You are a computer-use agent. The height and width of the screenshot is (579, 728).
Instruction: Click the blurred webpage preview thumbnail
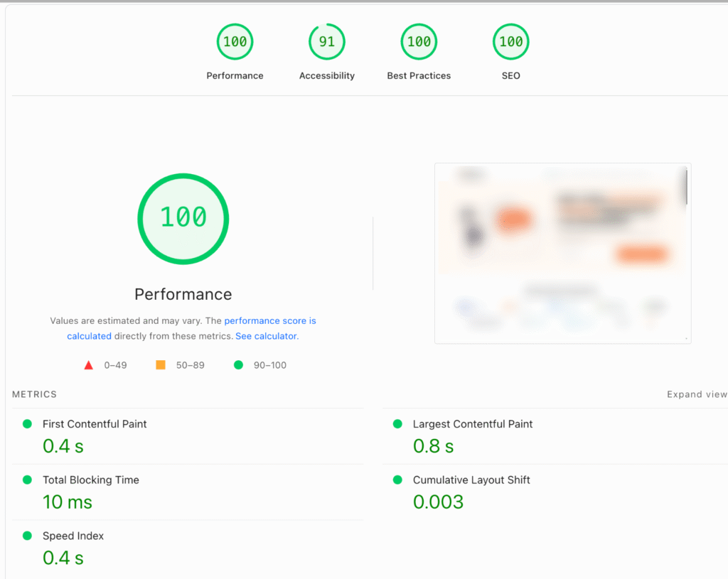click(x=562, y=252)
